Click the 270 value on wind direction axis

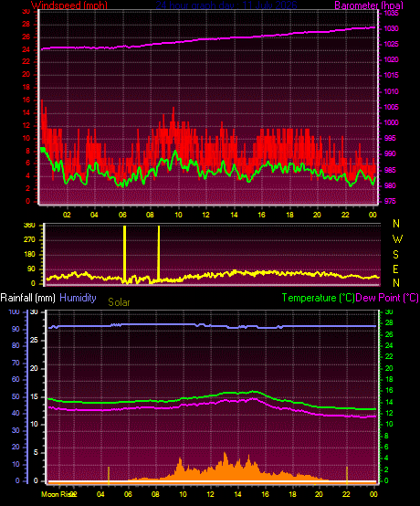coord(29,240)
